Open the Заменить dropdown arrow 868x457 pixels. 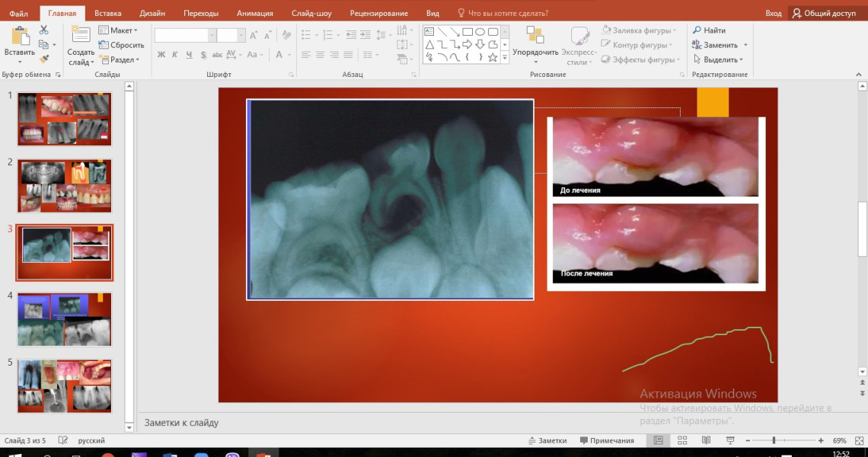(x=745, y=45)
